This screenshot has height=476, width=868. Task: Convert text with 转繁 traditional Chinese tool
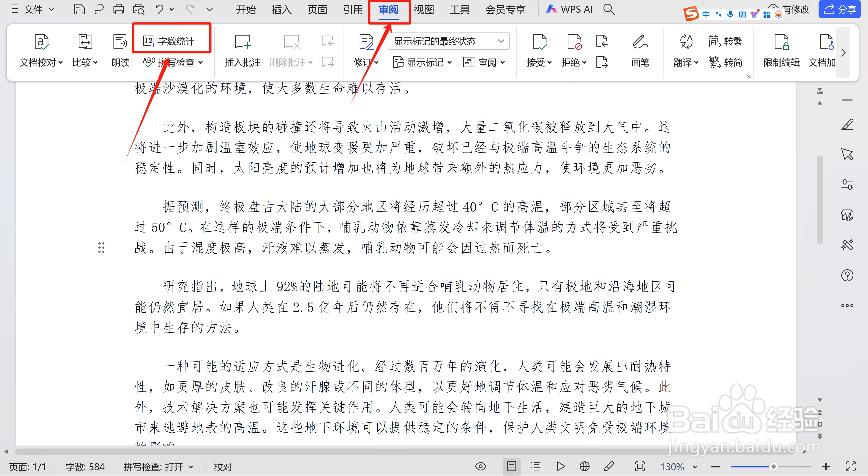tap(726, 41)
